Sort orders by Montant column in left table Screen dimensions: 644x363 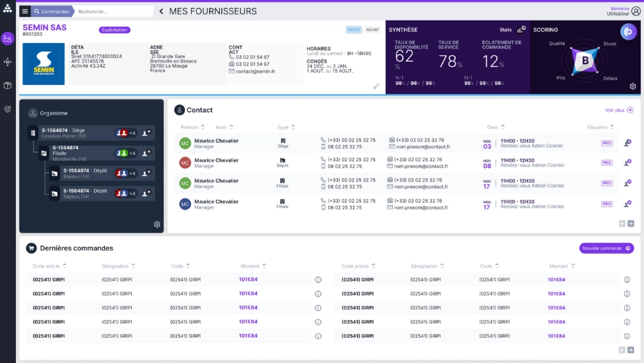pyautogui.click(x=265, y=266)
